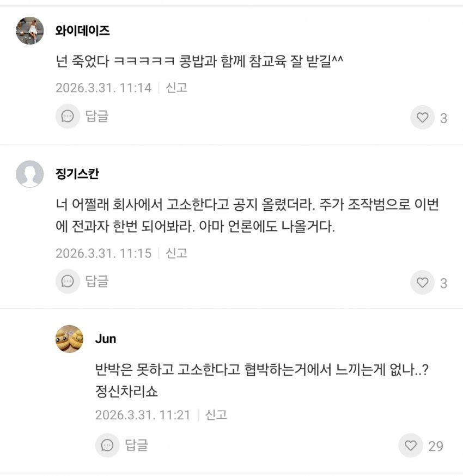The height and width of the screenshot is (476, 463).
Task: Open 징기스칸's default avatar
Action: pos(30,174)
